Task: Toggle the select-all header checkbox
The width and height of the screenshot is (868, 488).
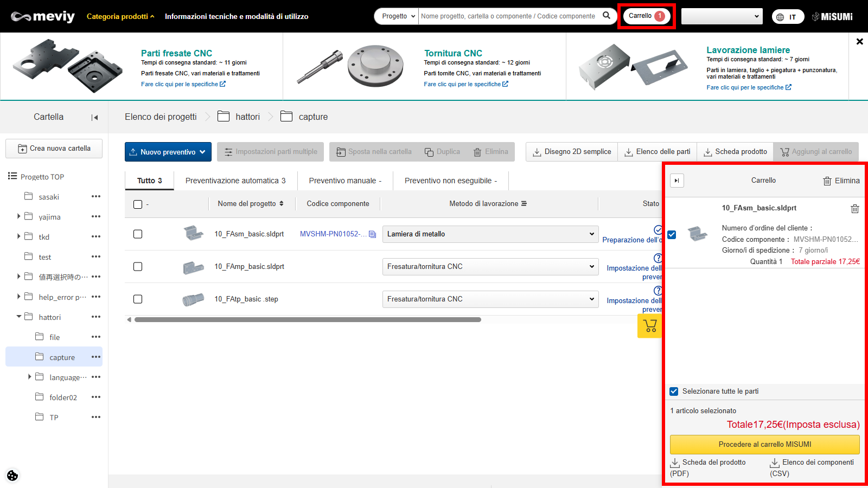Action: point(138,204)
